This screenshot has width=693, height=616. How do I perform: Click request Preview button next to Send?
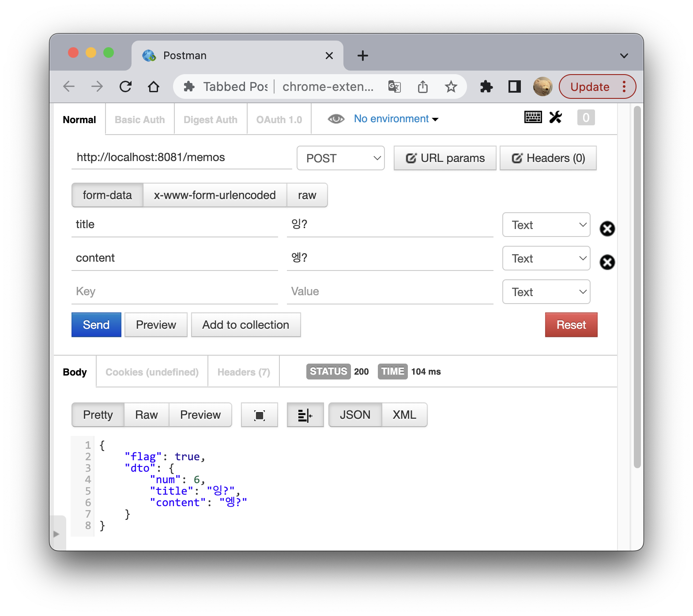pyautogui.click(x=156, y=325)
